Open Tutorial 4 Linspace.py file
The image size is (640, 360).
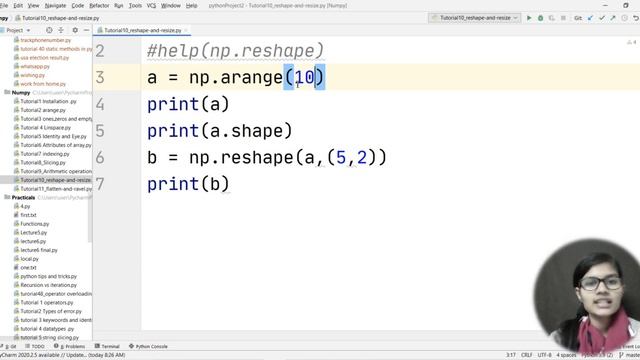pos(45,128)
